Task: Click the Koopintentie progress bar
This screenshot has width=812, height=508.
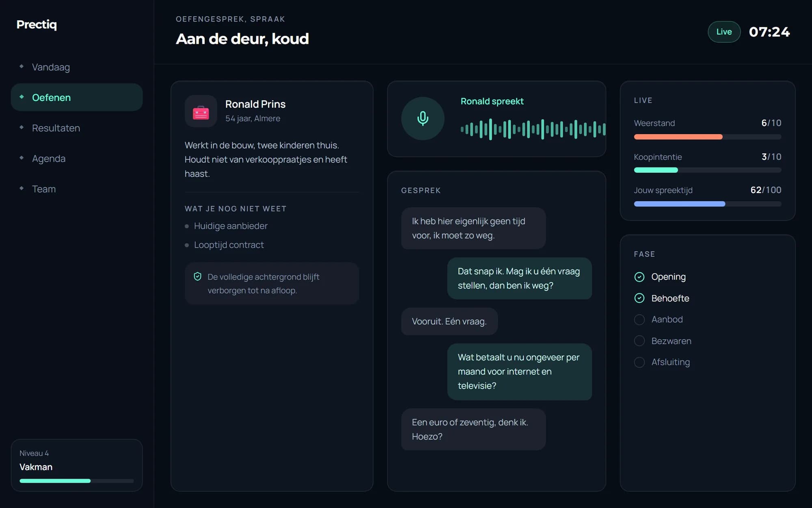Action: [707, 170]
